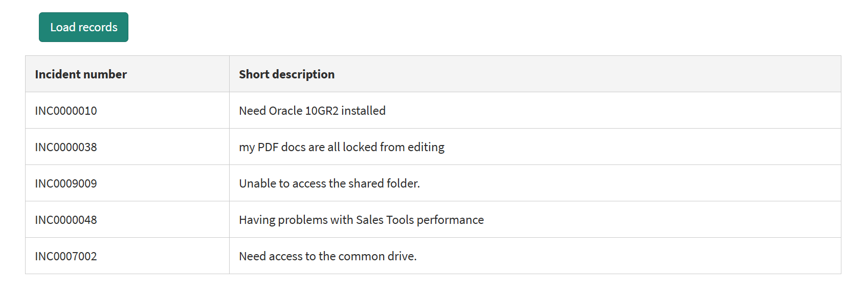The image size is (868, 290).
Task: Click incident number INC0000010 cell
Action: (x=66, y=111)
